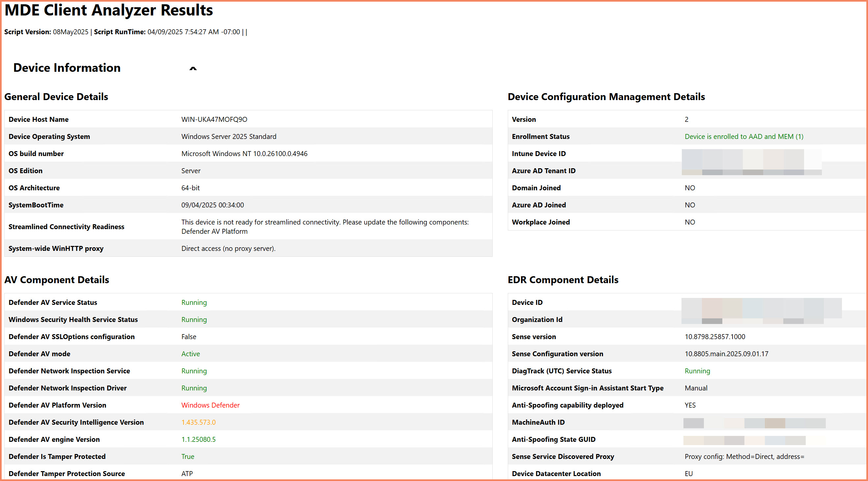Select Sense version 10.8798.25857.1000
This screenshot has width=868, height=481.
(715, 336)
